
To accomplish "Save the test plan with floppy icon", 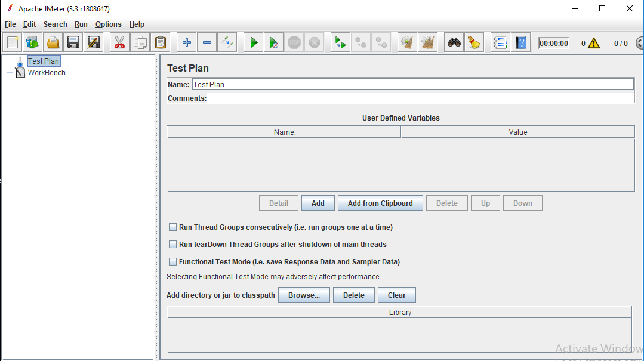I will tap(73, 42).
